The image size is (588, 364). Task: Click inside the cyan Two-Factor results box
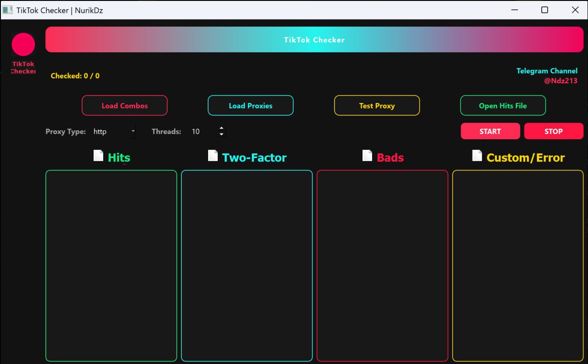click(247, 266)
